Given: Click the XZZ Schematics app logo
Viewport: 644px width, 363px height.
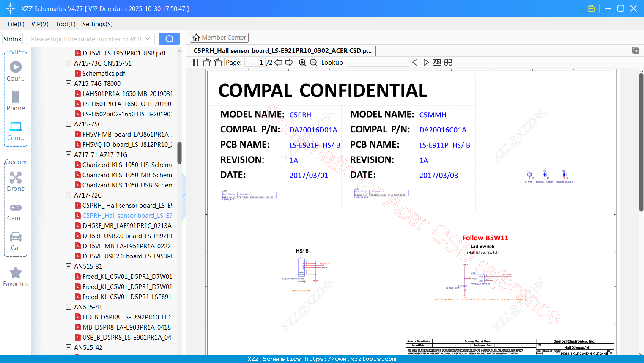Looking at the screenshot, I should point(11,8).
